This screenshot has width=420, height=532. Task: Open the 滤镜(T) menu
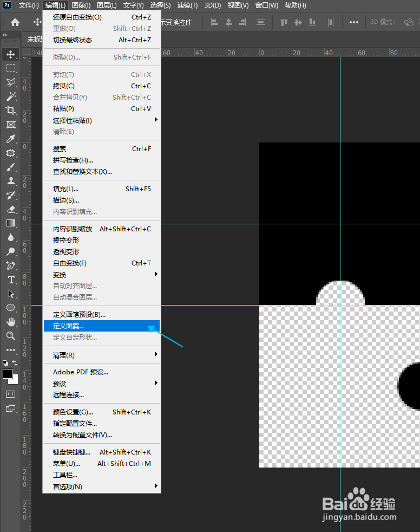(187, 5)
